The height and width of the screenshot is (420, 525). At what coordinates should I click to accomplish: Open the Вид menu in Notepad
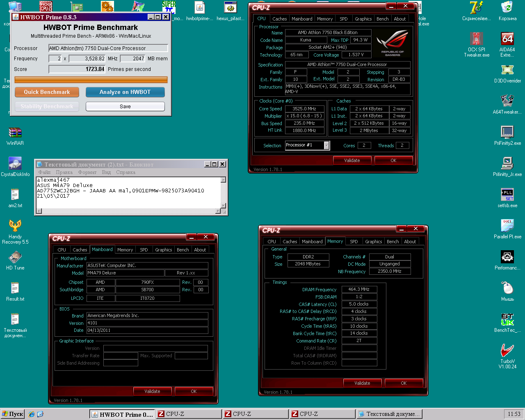click(x=106, y=172)
